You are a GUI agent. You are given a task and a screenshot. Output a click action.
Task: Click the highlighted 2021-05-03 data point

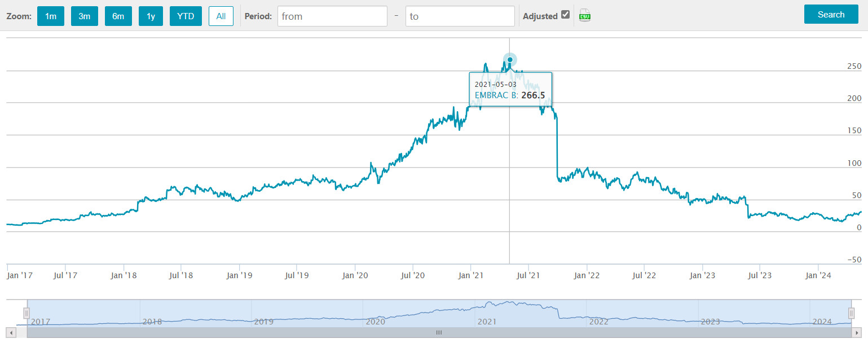[510, 60]
